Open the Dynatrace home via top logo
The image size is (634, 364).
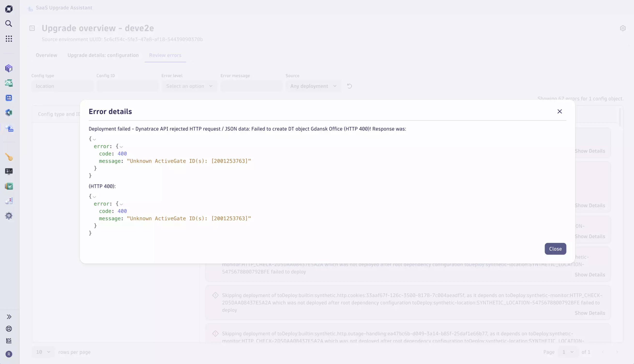(9, 9)
